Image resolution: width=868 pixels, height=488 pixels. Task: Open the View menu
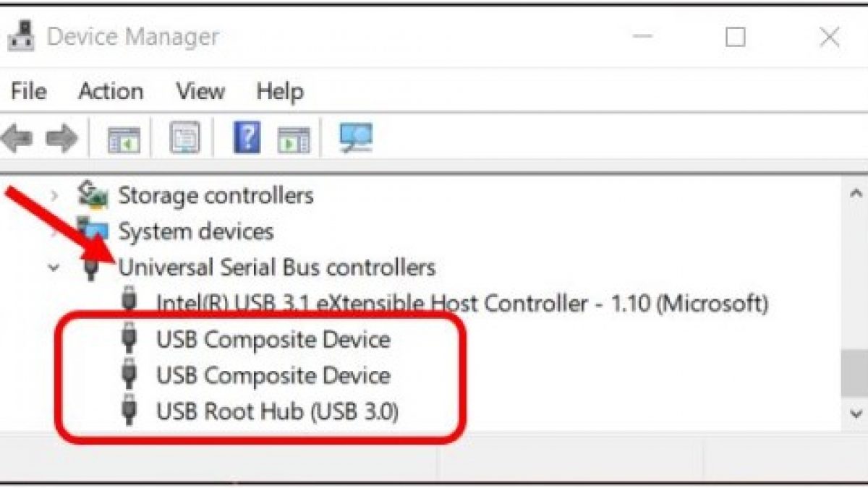[x=200, y=92]
